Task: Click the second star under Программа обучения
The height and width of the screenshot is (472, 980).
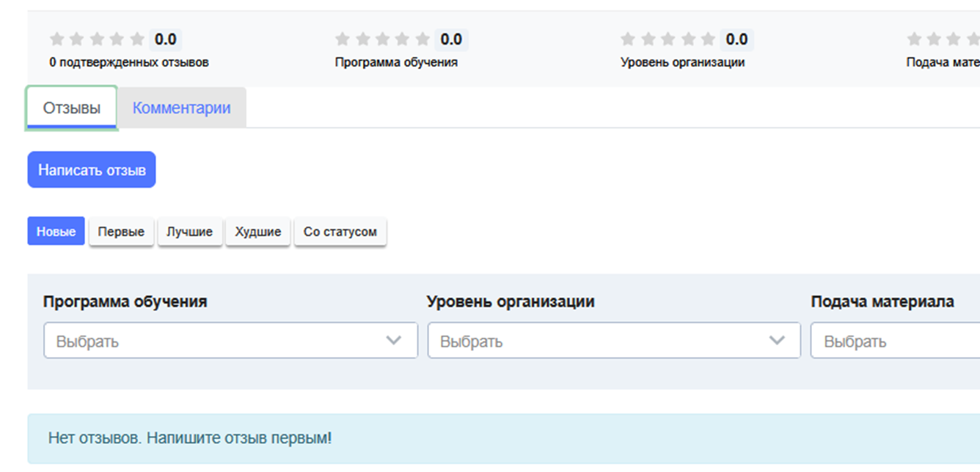Action: [362, 39]
